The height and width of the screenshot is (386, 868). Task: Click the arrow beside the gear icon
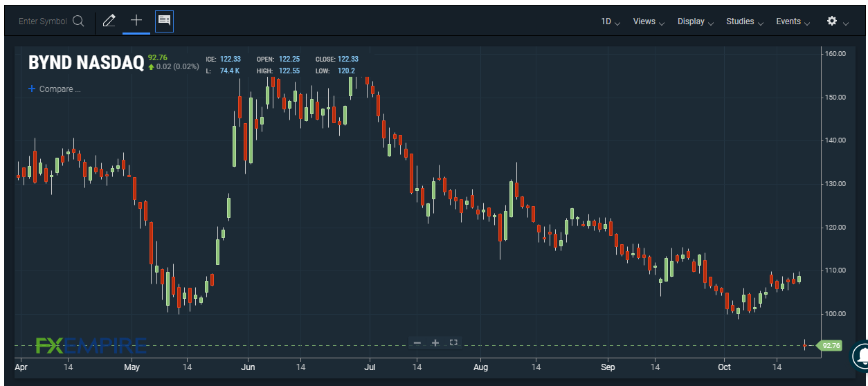pyautogui.click(x=846, y=23)
